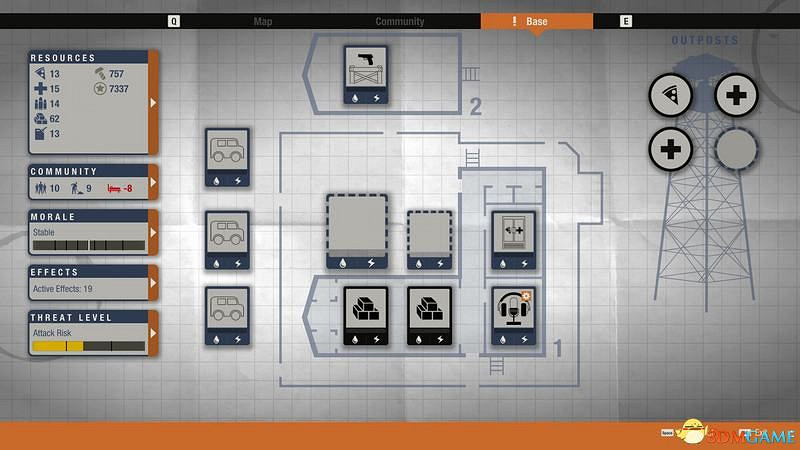
Task: Select the radio headset command center facility
Action: pos(514,315)
